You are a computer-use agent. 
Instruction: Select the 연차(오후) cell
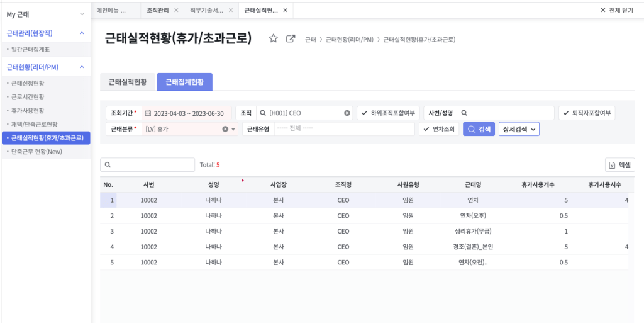[x=473, y=216]
